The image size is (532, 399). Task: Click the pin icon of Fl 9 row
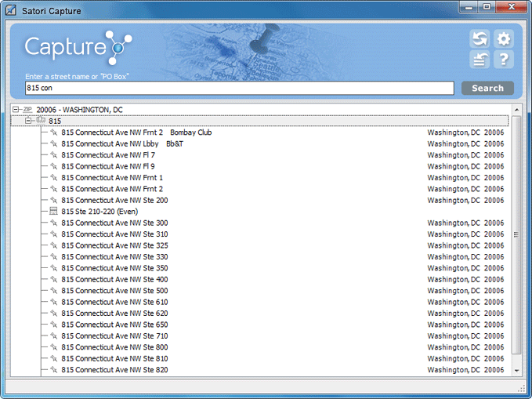(x=53, y=166)
